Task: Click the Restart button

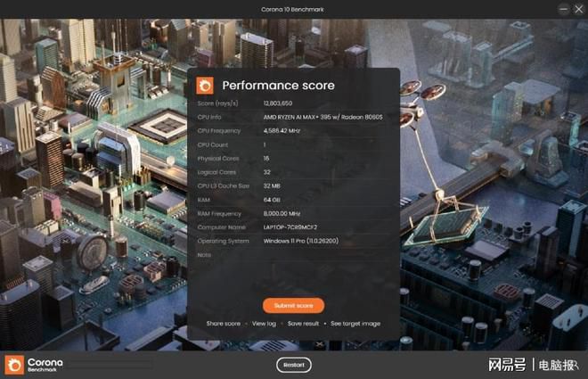Action: click(294, 365)
